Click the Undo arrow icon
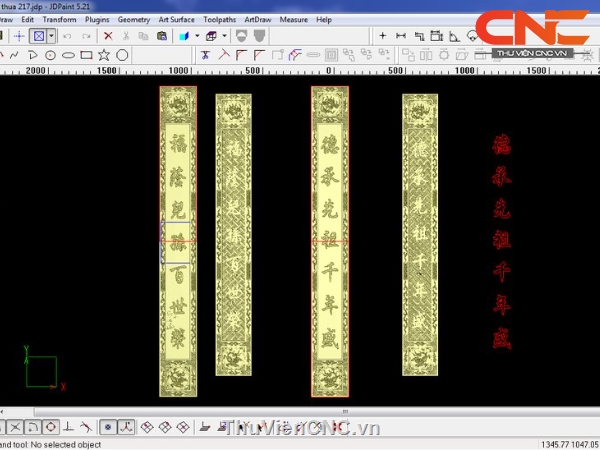 [67, 36]
